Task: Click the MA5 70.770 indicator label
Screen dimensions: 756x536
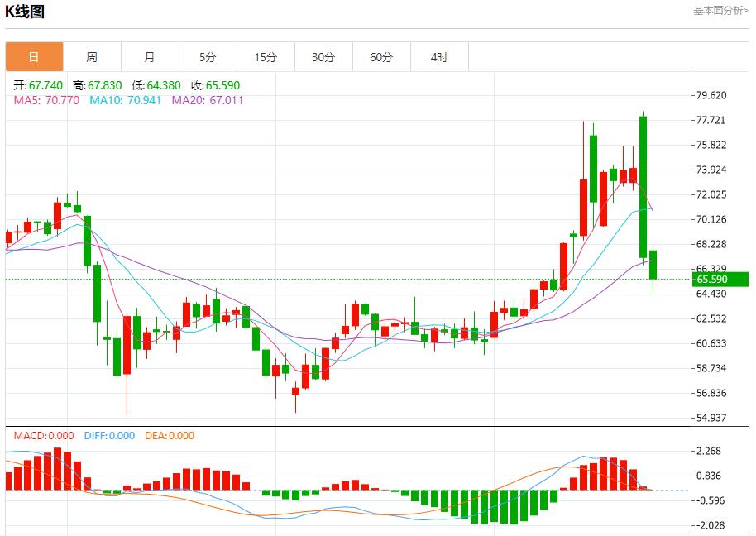Action: coord(46,100)
